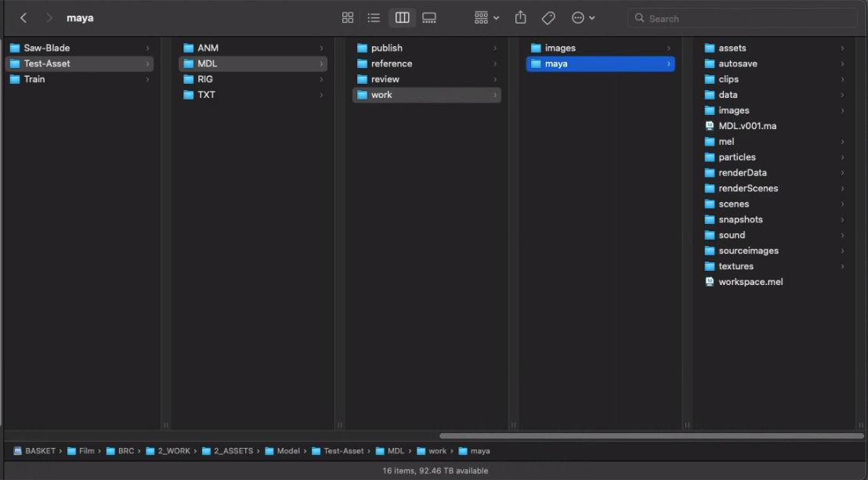Screen dimensions: 868x480
Task: Click the Search field
Action: click(x=744, y=18)
